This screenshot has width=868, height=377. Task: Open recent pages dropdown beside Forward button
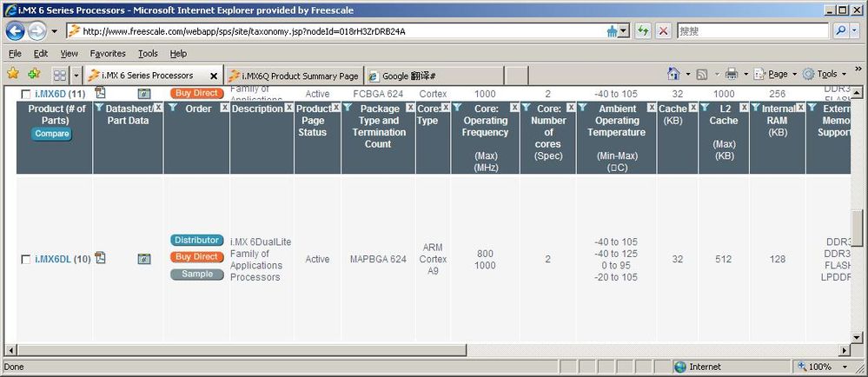coord(54,31)
